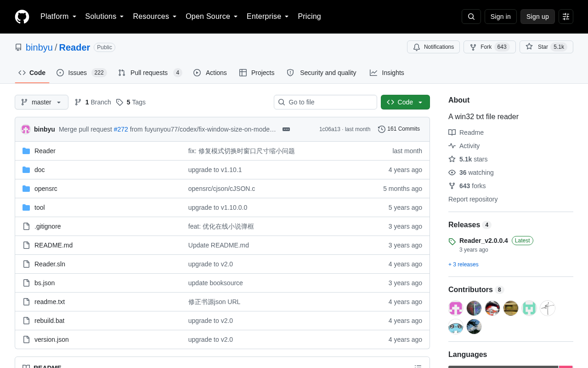The width and height of the screenshot is (588, 368).
Task: View the 36 watching list
Action: [x=471, y=172]
